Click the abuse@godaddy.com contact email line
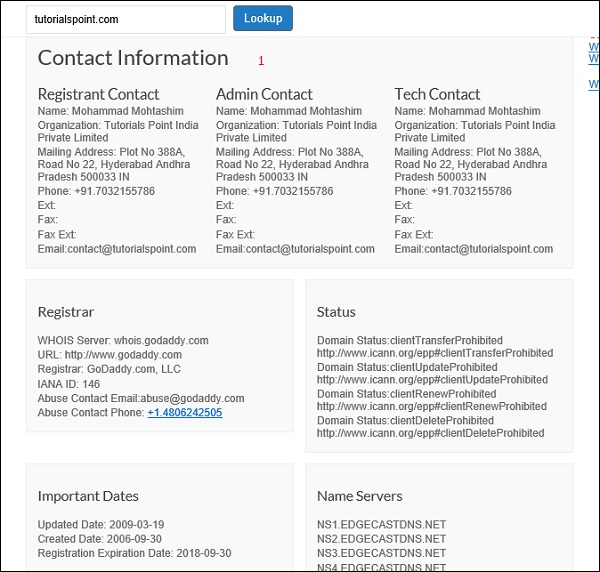Image resolution: width=600 pixels, height=572 pixels. 141,398
